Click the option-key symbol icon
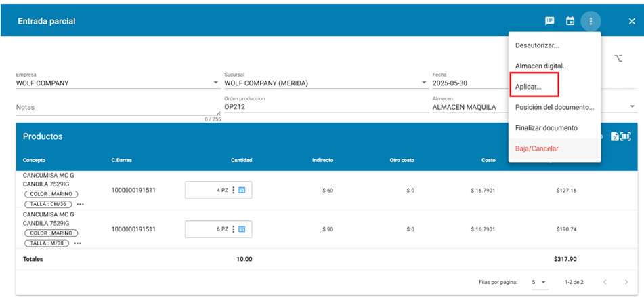 click(618, 58)
